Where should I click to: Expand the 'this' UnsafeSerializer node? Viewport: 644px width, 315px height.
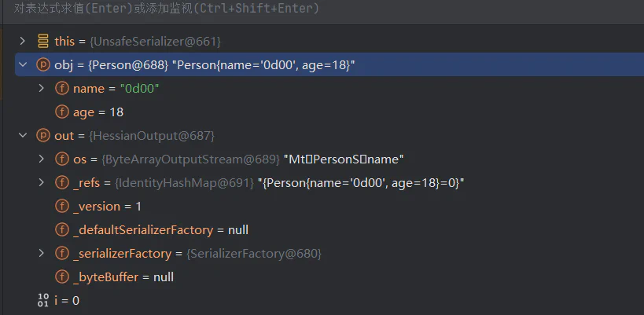click(x=22, y=41)
